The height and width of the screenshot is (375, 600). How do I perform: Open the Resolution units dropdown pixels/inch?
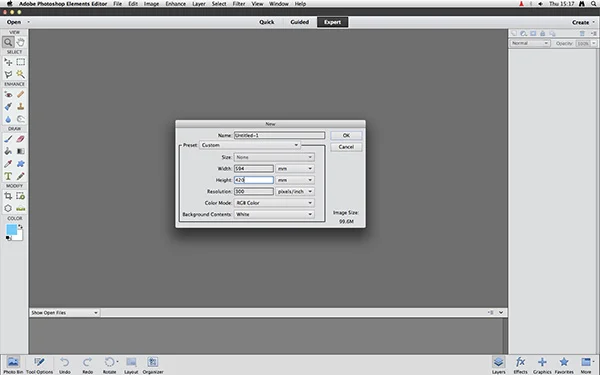tap(295, 191)
